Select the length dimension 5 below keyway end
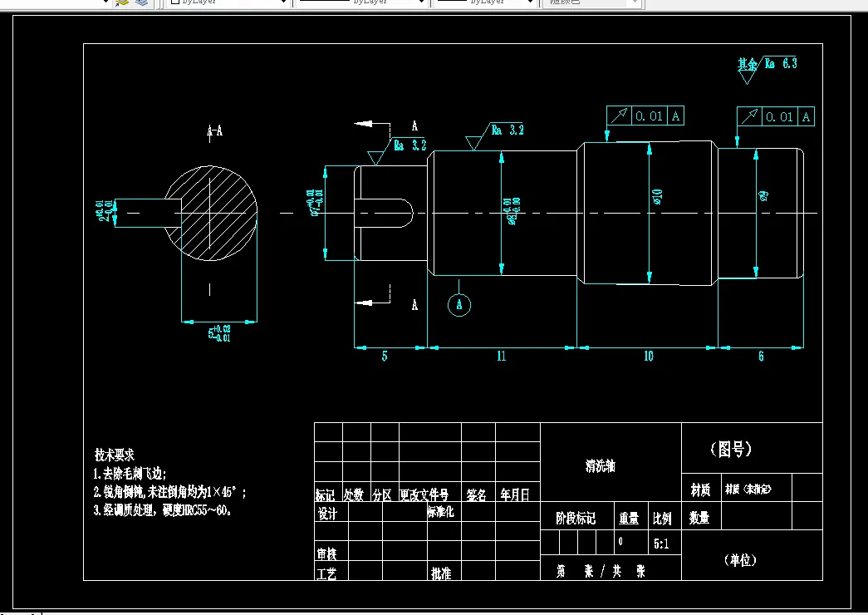The height and width of the screenshot is (615, 868). click(385, 357)
